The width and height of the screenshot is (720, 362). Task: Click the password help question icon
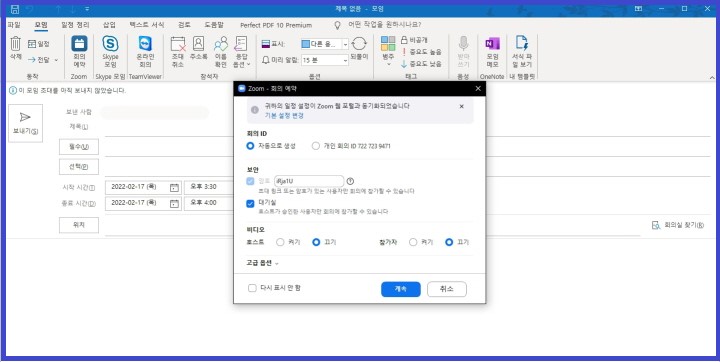(350, 181)
